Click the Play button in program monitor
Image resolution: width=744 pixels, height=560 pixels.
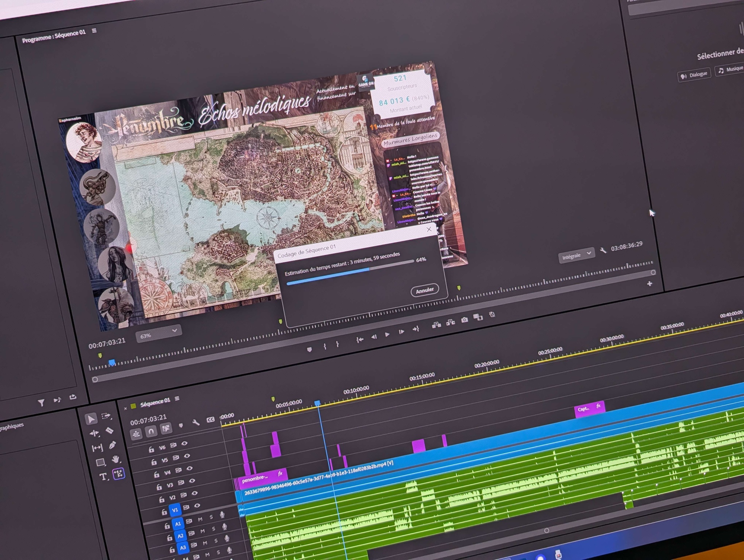(x=387, y=334)
